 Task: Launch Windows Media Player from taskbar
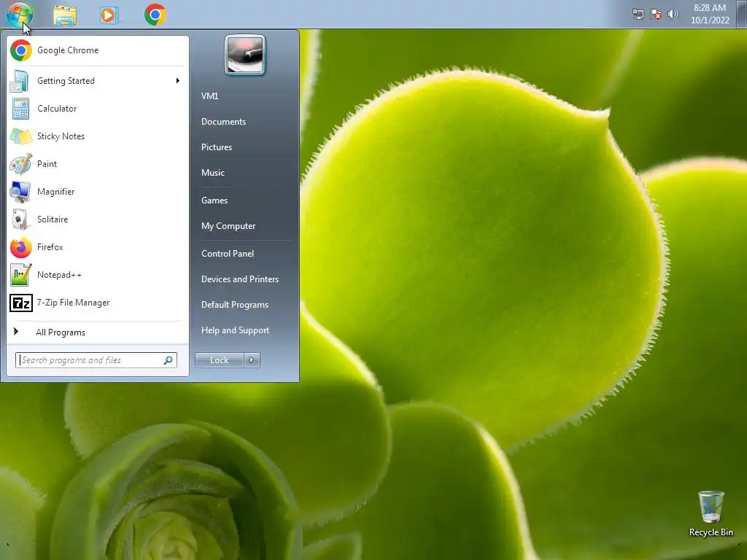[x=109, y=15]
